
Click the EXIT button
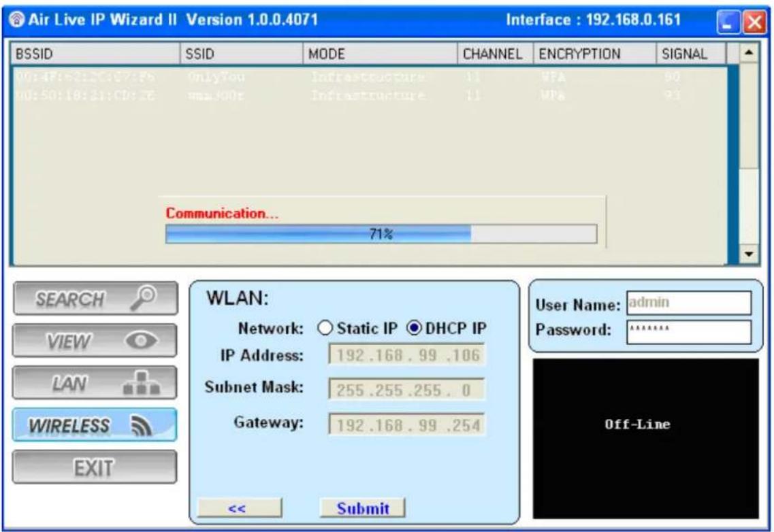tap(95, 467)
